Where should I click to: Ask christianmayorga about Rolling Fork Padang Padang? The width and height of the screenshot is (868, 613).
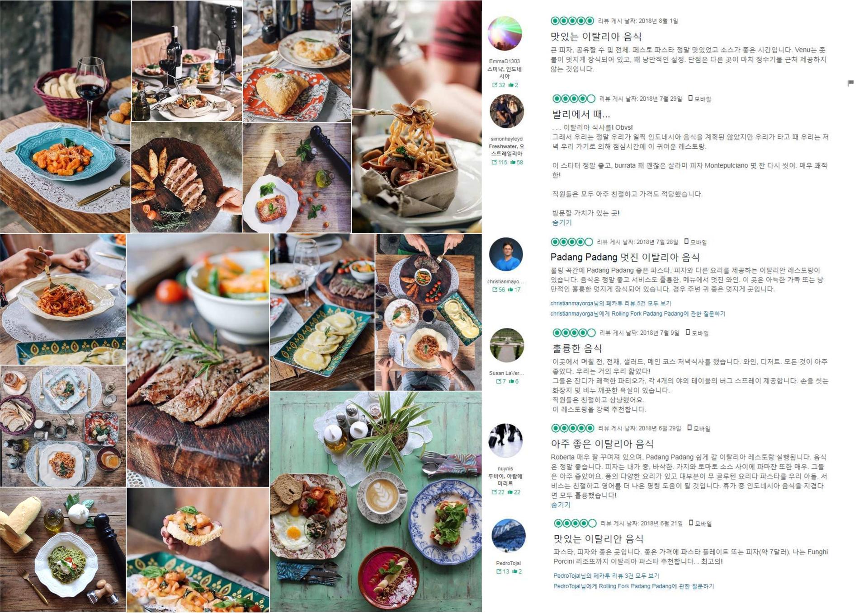click(x=638, y=314)
